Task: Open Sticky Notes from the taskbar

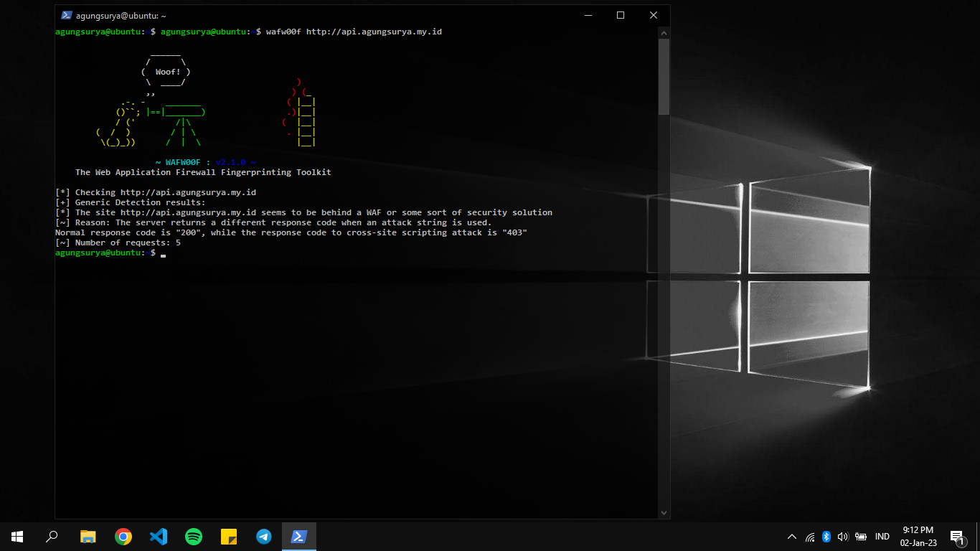Action: coord(229,537)
